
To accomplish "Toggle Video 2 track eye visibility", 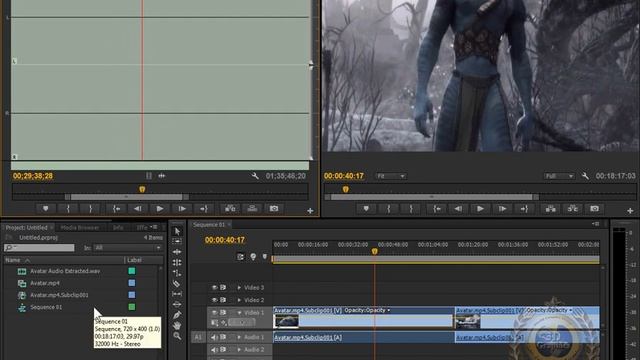I will point(214,300).
